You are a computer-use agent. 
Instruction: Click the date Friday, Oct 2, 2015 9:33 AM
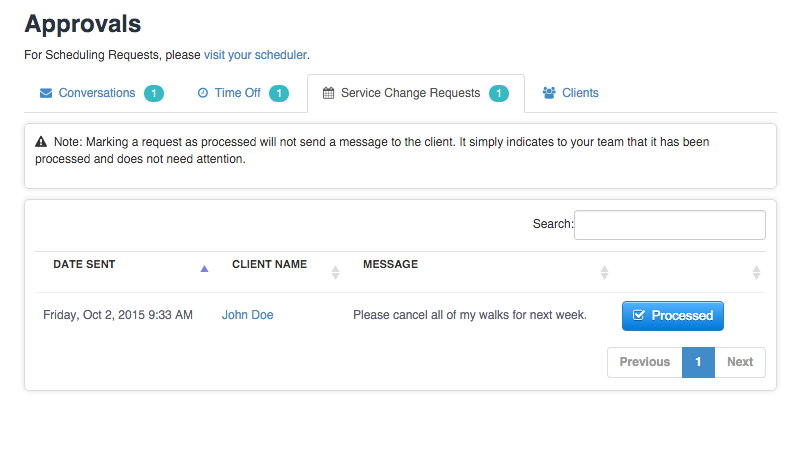tap(118, 315)
